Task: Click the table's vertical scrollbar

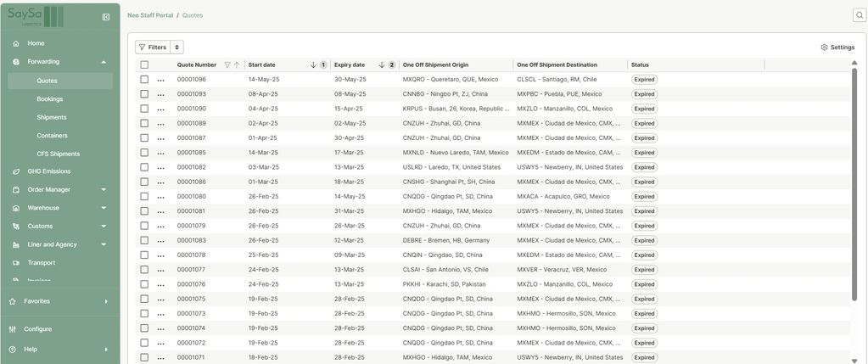Action: [x=854, y=187]
